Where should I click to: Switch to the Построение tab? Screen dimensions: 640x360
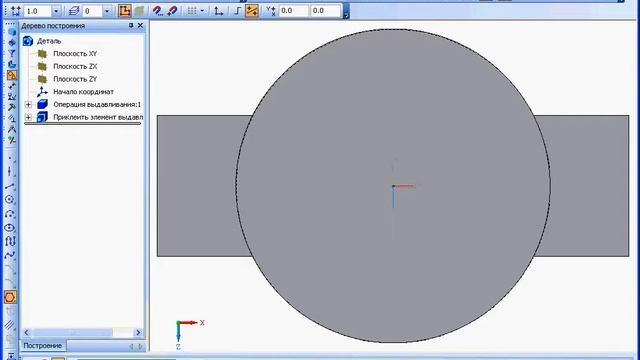point(42,346)
